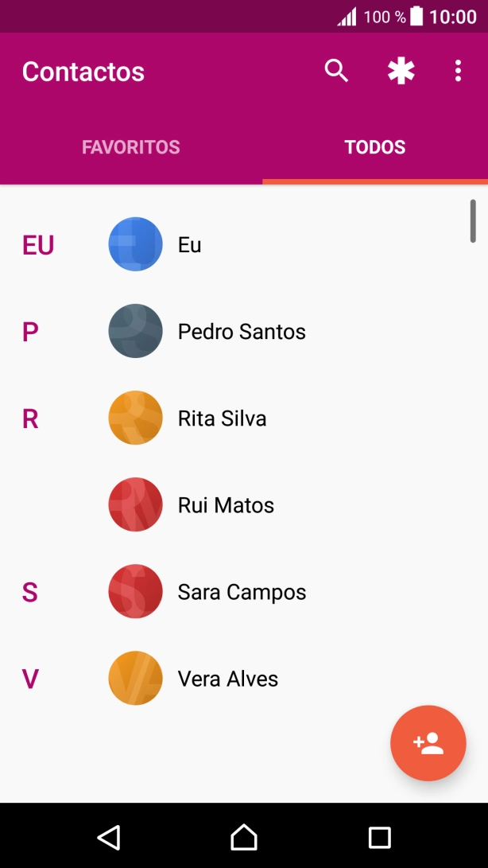The height and width of the screenshot is (868, 488).
Task: Tap the letter R section header
Action: click(30, 418)
